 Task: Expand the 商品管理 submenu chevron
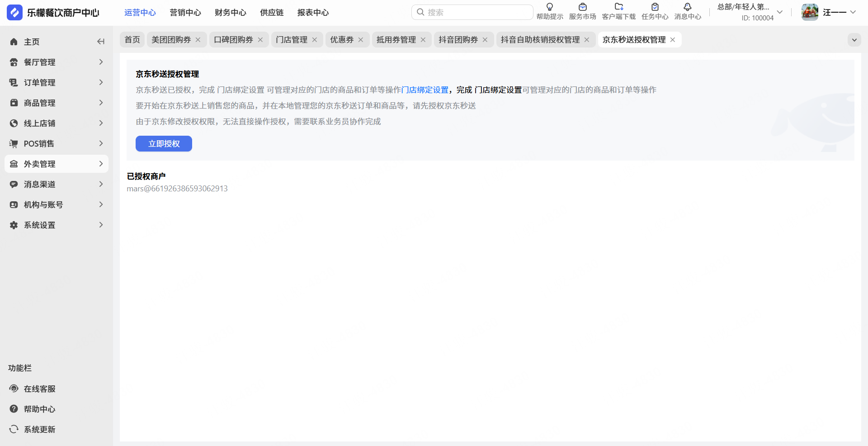(x=101, y=103)
